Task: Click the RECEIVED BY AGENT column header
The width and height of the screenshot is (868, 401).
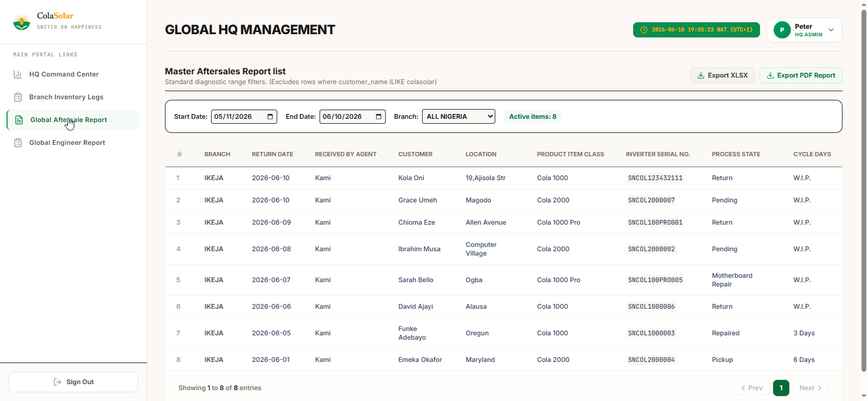Action: [346, 155]
